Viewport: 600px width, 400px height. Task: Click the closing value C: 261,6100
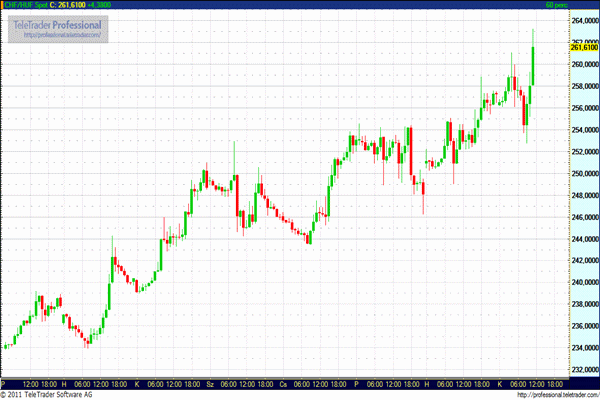(71, 5)
